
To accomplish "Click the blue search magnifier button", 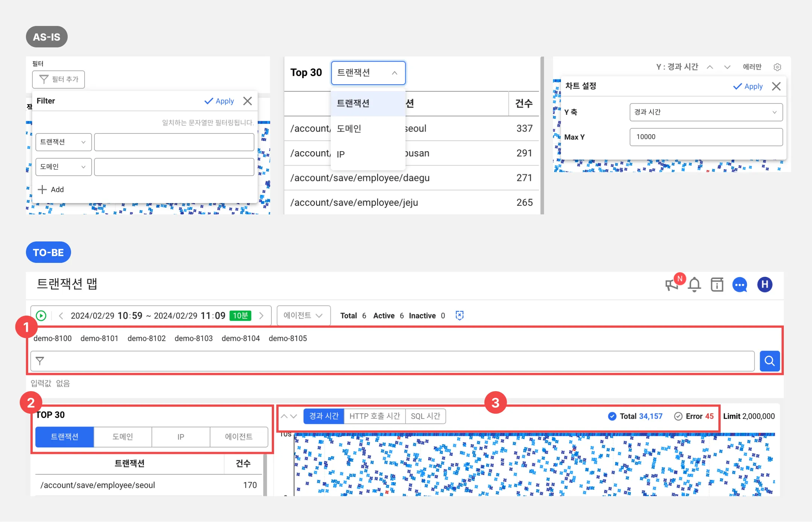I will (x=770, y=361).
